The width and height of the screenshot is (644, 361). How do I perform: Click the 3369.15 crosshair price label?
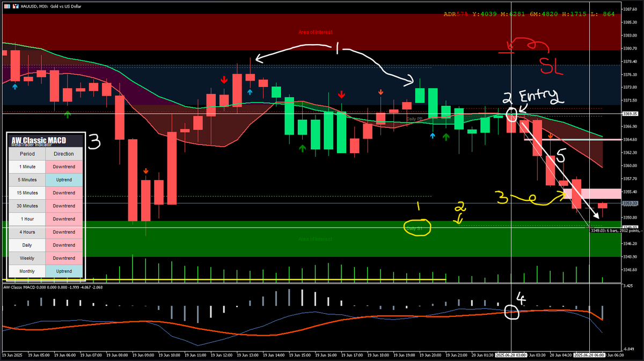(631, 114)
